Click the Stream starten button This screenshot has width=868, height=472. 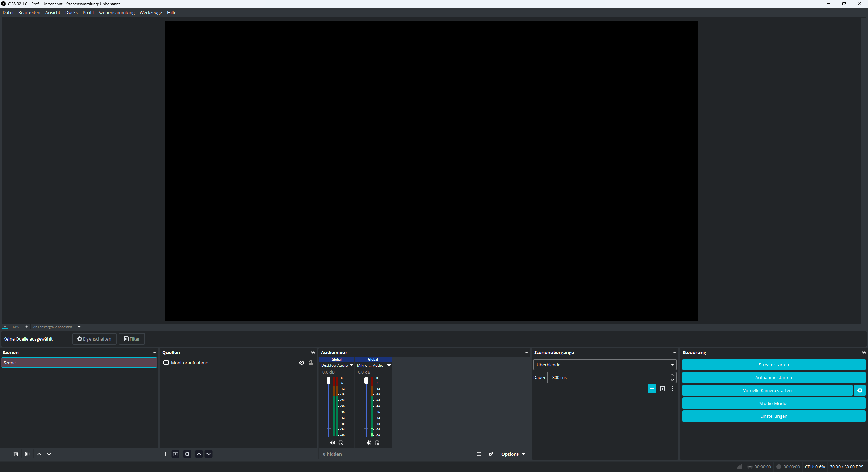point(774,365)
